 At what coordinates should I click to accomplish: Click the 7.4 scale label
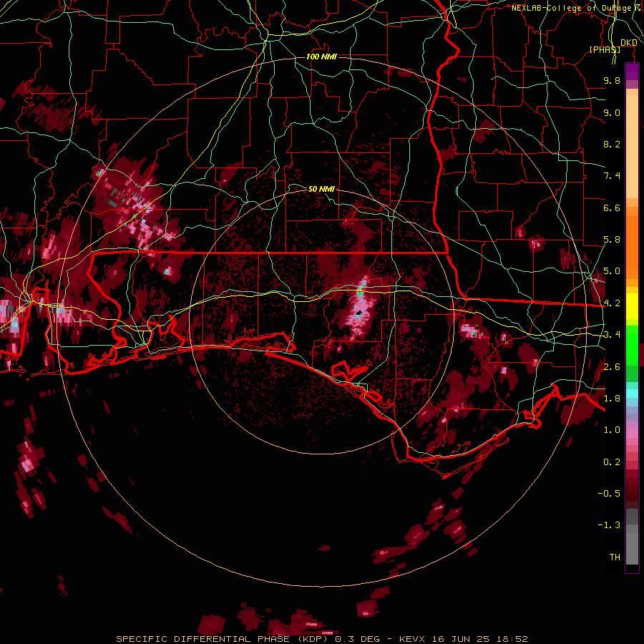(612, 176)
